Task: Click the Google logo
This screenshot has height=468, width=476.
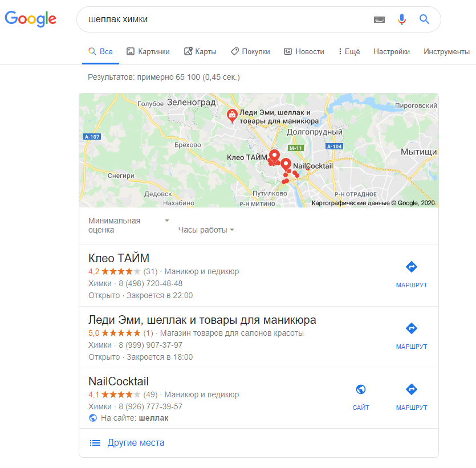Action: pyautogui.click(x=31, y=19)
